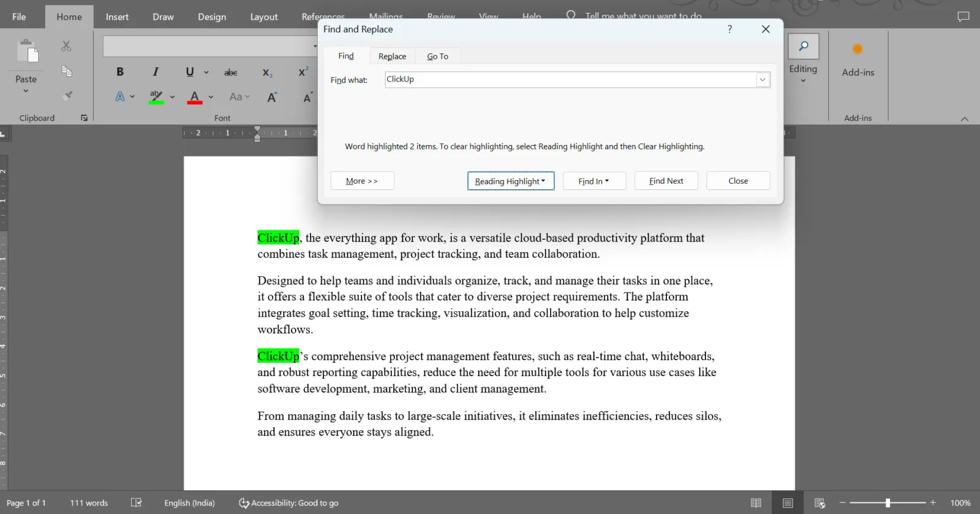Apply the Text Effects outlined A icon
The height and width of the screenshot is (514, 980).
click(120, 96)
